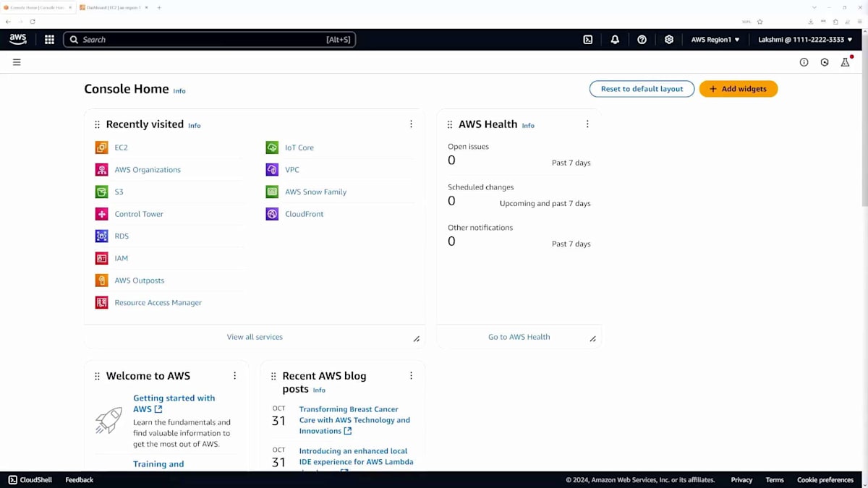This screenshot has height=488, width=868.
Task: Open Recent AWS blog posts options menu
Action: (x=411, y=376)
